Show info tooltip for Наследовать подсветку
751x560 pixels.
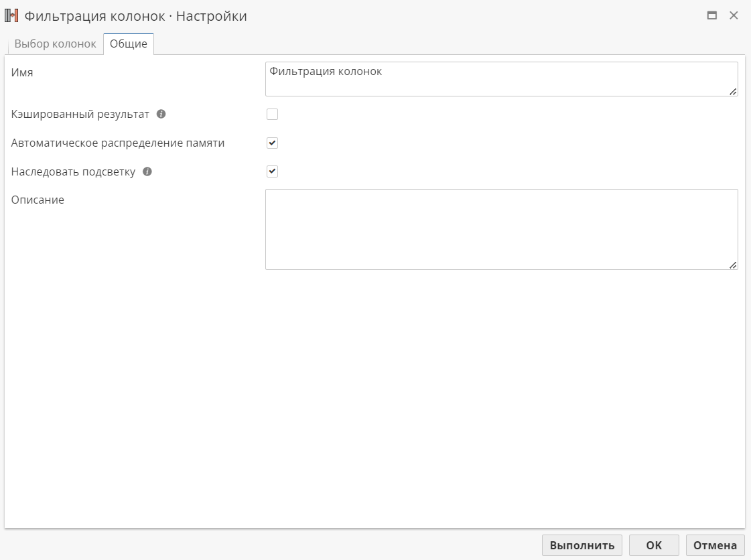[147, 171]
